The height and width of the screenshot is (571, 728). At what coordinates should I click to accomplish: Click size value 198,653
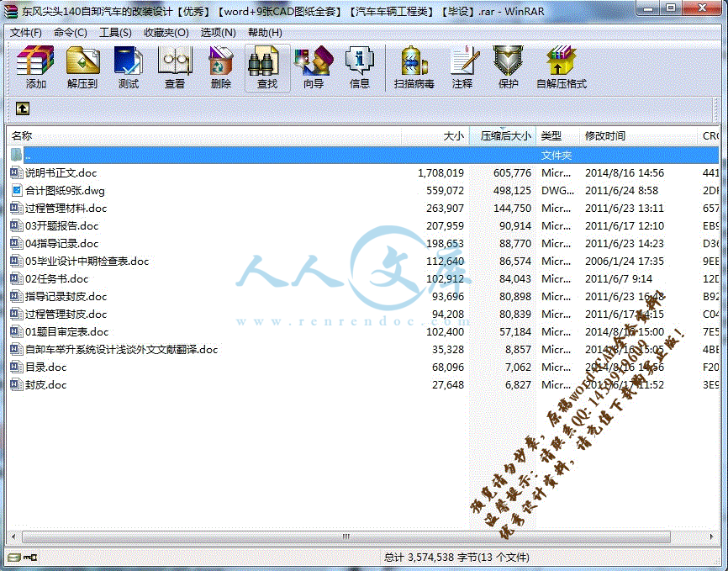[445, 244]
